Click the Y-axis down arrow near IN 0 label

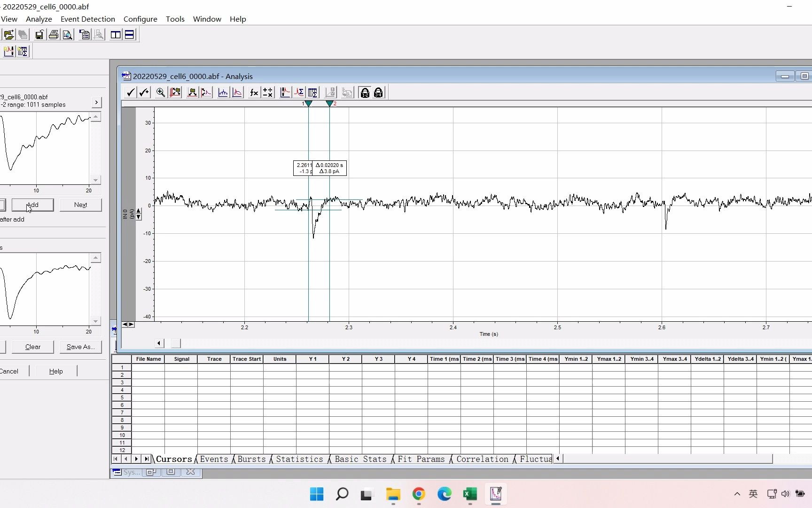(139, 217)
